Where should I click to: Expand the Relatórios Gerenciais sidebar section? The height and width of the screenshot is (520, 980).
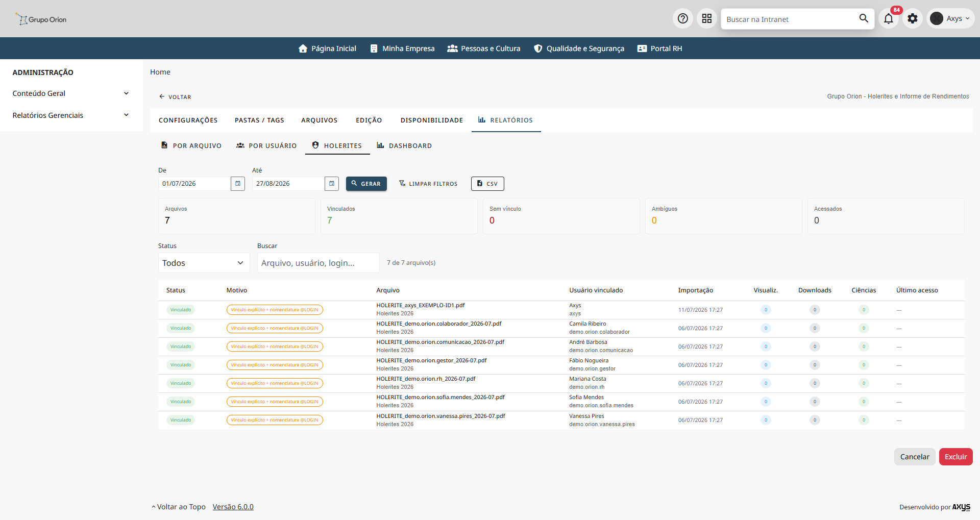tap(71, 115)
